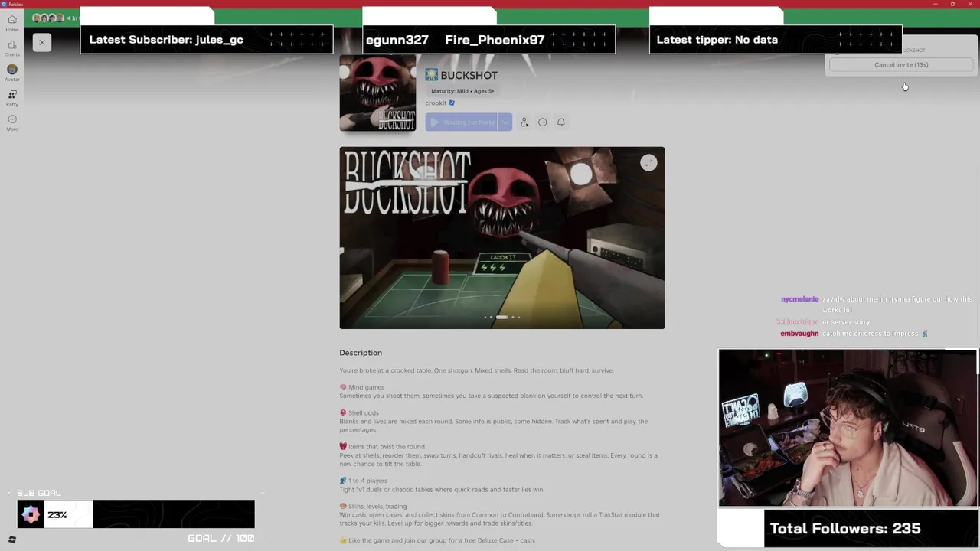Image resolution: width=980 pixels, height=551 pixels.
Task: Click the icon below SUB GOAL bar
Action: pos(12,540)
